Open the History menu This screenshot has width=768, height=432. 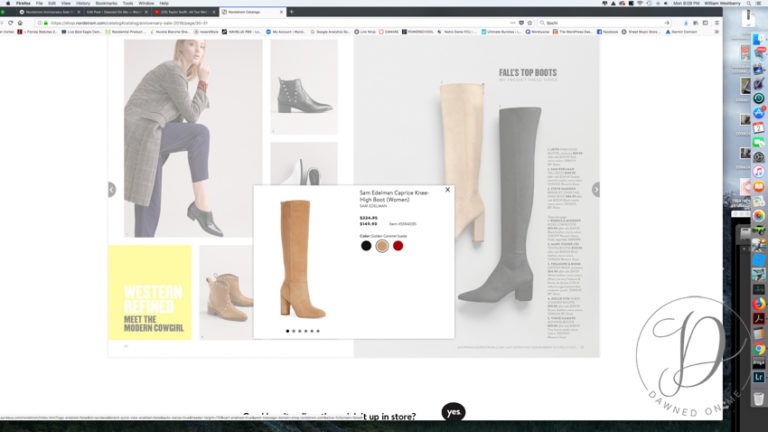pos(83,3)
